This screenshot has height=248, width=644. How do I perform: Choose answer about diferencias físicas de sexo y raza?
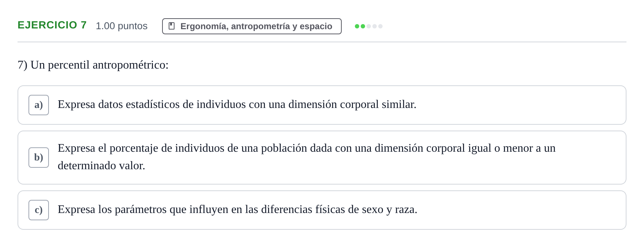322,210
